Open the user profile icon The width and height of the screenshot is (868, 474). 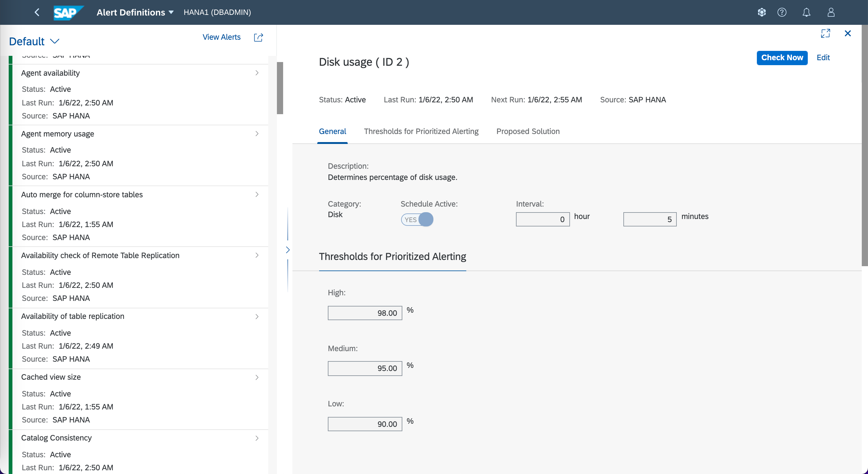[x=831, y=12]
